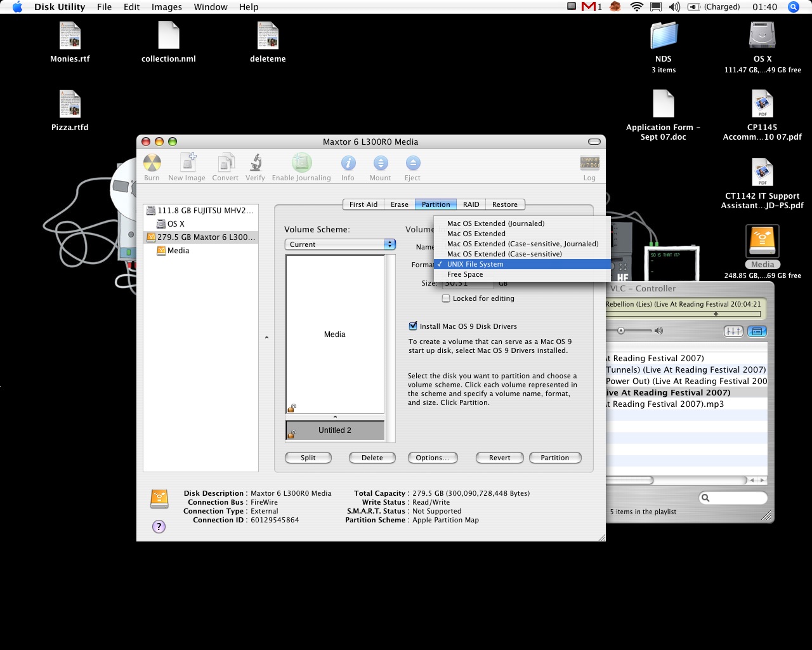812x650 pixels.
Task: Click the toolbar toggle pill button
Action: point(594,142)
